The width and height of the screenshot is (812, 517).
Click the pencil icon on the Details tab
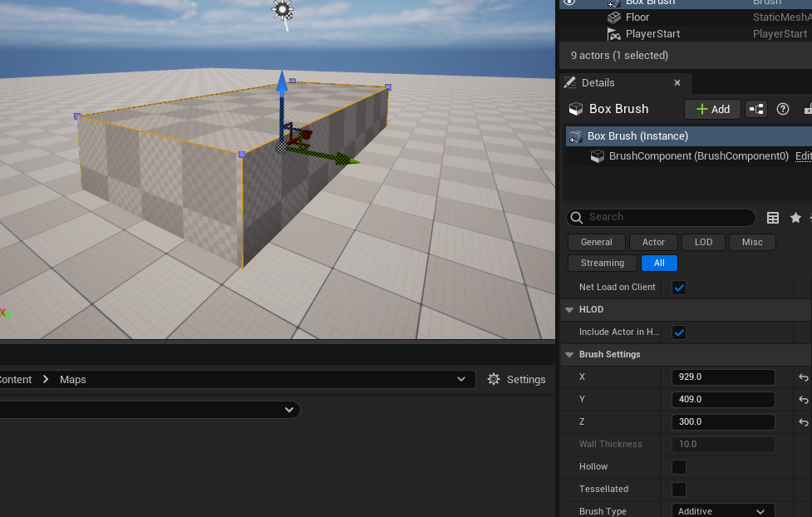tap(569, 82)
